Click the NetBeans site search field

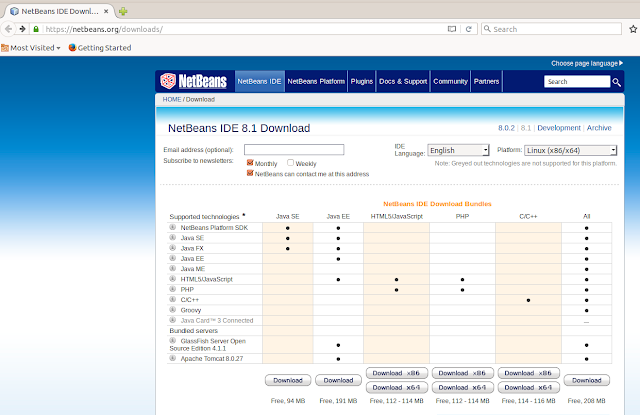pos(577,82)
